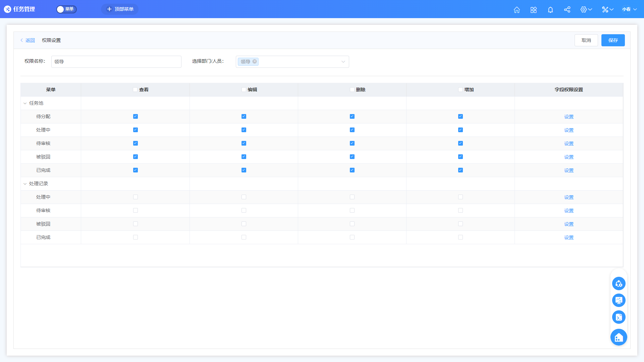
Task: Click the 权限名称 input field
Action: [x=116, y=62]
